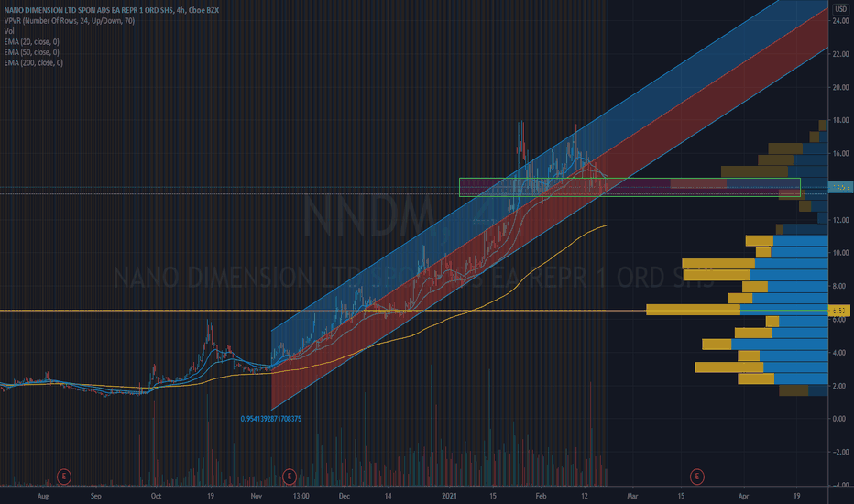Screen dimensions: 854x504
Task: Click the 2021 label on time axis
Action: pyautogui.click(x=449, y=496)
